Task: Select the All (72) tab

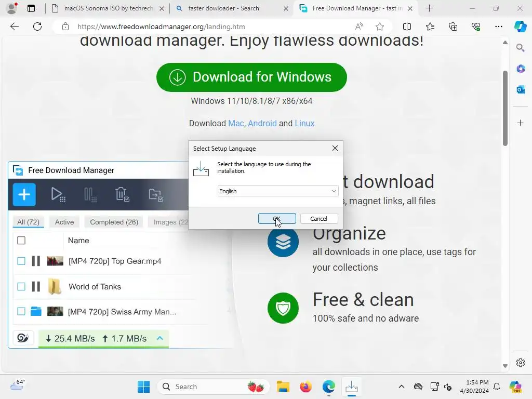Action: 28,222
